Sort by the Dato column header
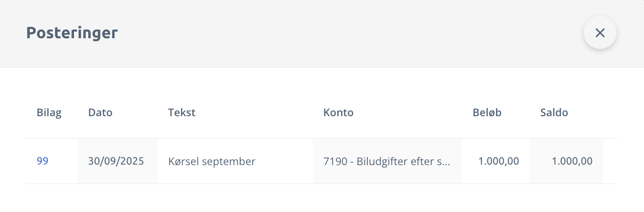 point(100,113)
